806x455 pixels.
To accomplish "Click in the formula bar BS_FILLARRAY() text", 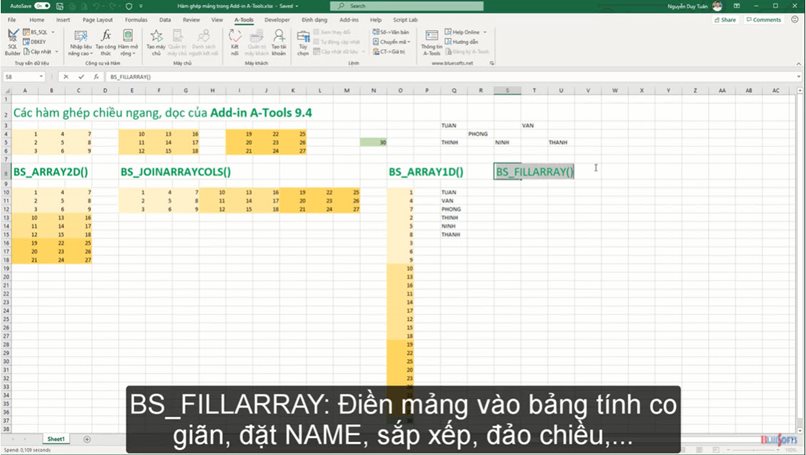I will 130,77.
